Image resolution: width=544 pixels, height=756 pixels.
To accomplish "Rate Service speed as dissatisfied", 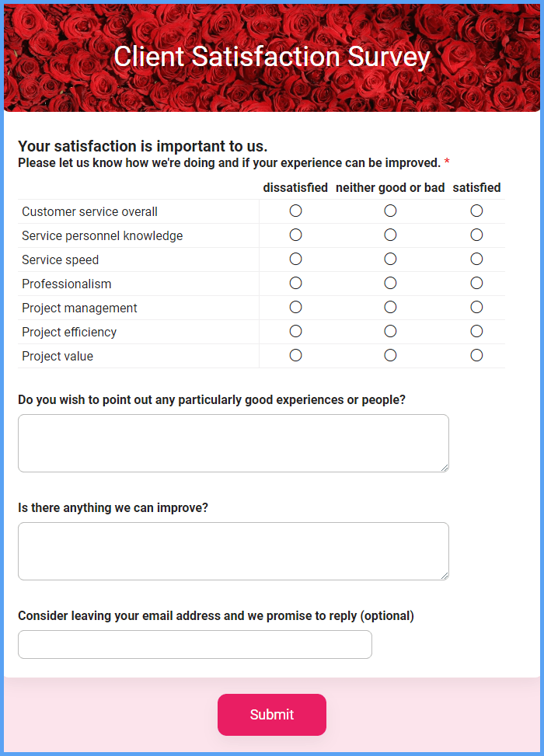I will click(x=295, y=259).
